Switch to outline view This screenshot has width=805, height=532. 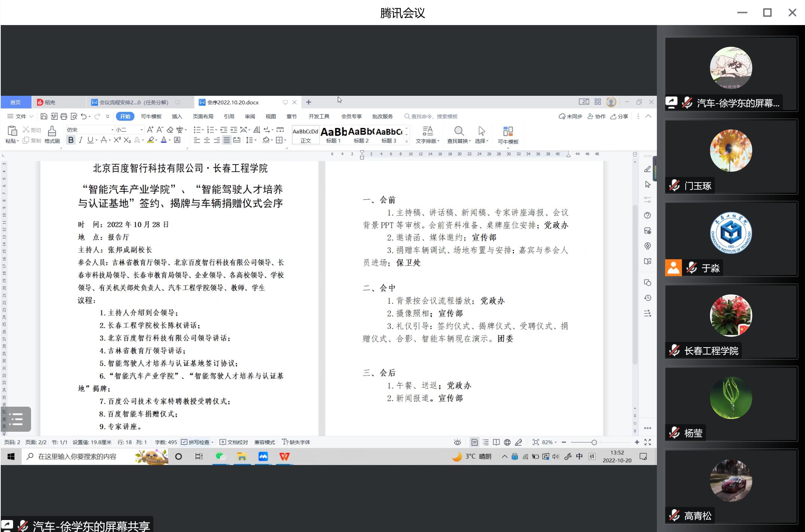(486, 442)
